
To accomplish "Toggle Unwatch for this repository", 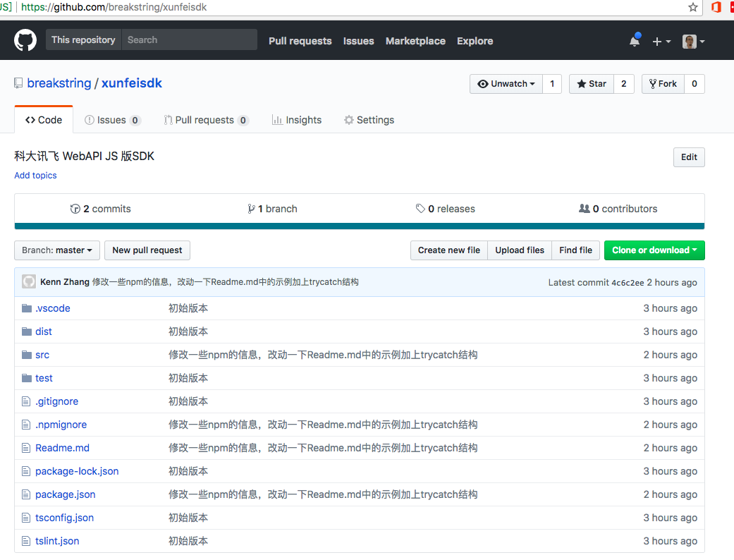I will 506,84.
